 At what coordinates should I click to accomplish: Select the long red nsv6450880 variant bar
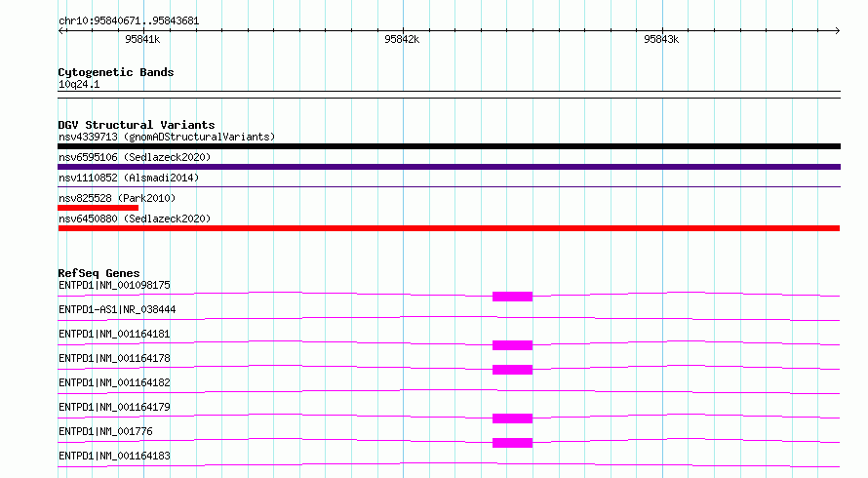click(449, 228)
